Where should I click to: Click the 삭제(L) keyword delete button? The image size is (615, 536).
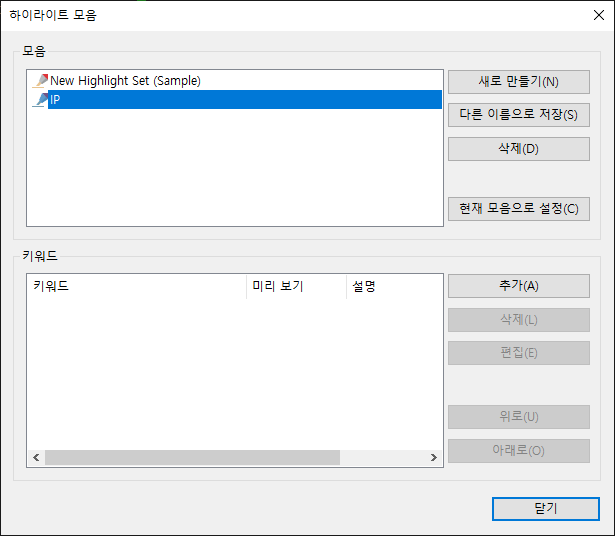[x=519, y=320]
